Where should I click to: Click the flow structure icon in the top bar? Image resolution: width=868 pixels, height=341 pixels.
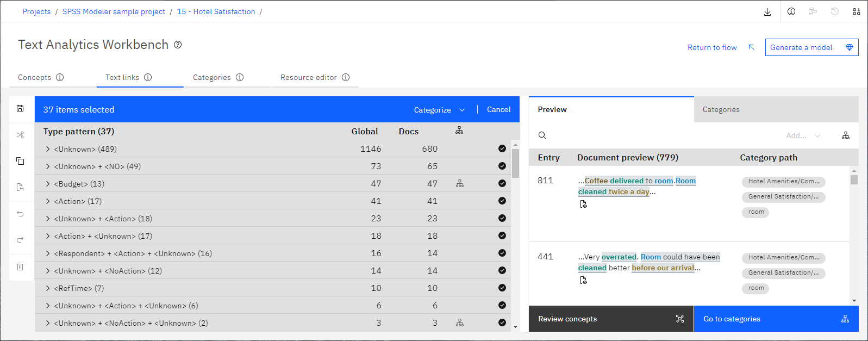coord(813,11)
